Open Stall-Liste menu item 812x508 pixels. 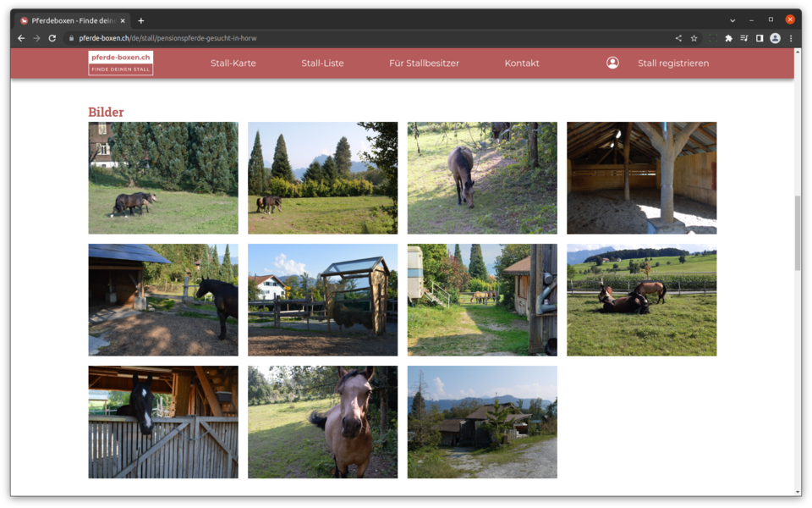322,63
